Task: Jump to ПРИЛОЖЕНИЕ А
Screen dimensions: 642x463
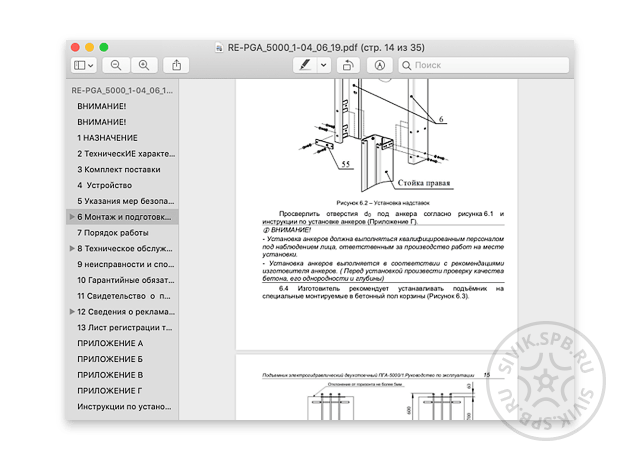Action: (x=110, y=343)
